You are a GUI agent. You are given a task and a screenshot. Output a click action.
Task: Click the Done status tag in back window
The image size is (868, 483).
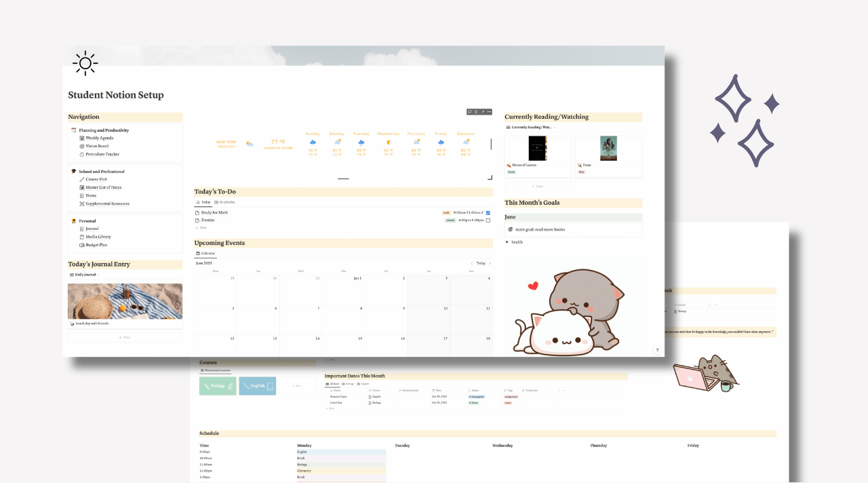(473, 402)
